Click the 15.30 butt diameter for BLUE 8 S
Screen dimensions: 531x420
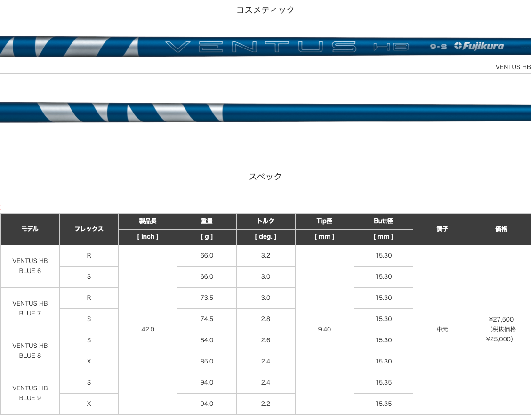pyautogui.click(x=383, y=340)
